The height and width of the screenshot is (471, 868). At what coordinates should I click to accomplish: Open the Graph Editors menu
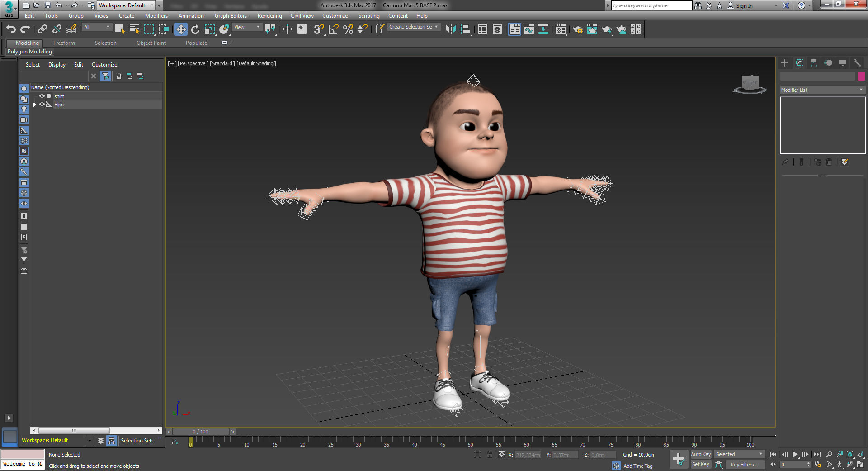coord(231,16)
